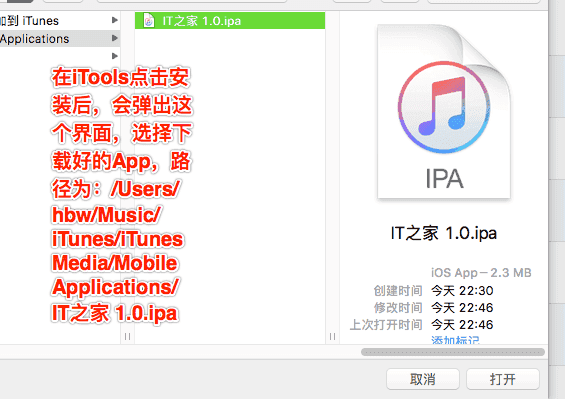The width and height of the screenshot is (565, 399).
Task: Click the 取消 button
Action: [x=423, y=379]
